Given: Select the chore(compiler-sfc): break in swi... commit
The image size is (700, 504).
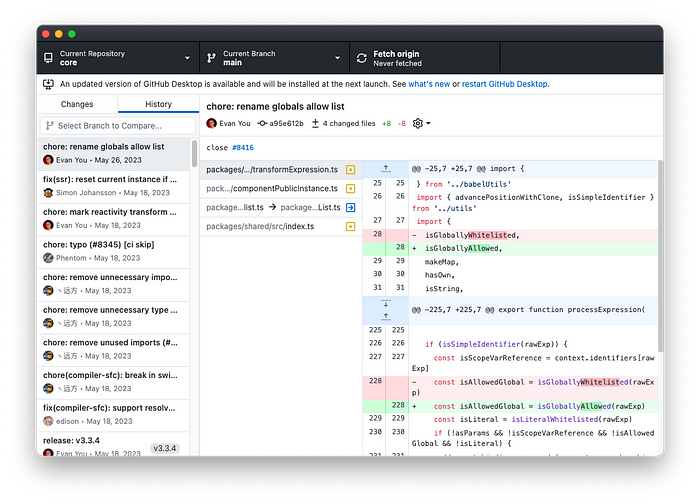Looking at the screenshot, I should tap(114, 382).
